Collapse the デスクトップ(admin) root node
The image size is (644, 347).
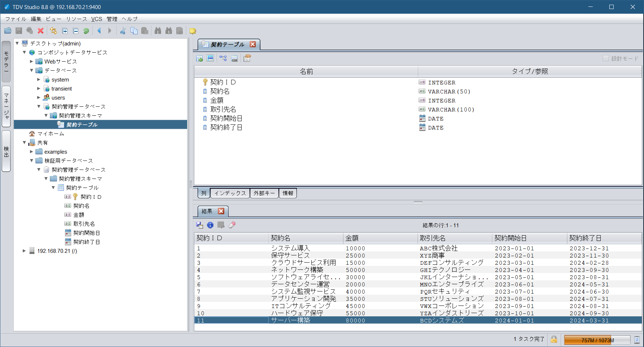(x=17, y=43)
